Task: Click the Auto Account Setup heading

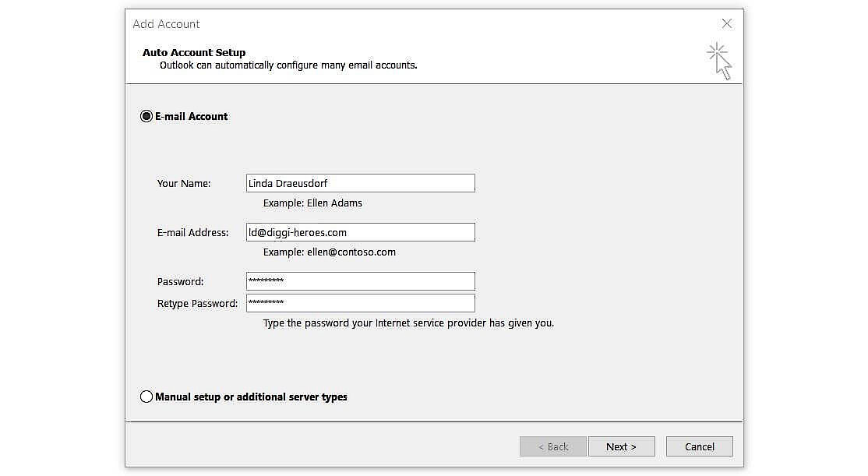Action: pyautogui.click(x=193, y=52)
